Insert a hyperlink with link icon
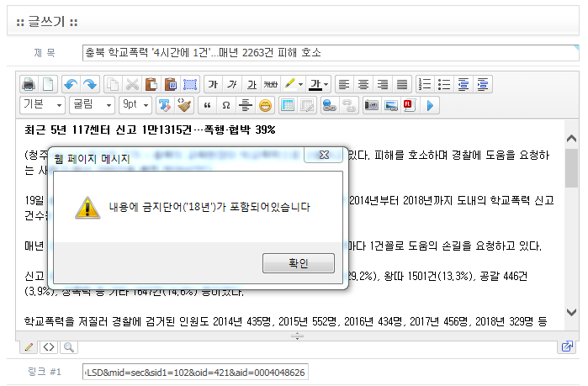Image resolution: width=588 pixels, height=386 pixels. (x=327, y=105)
